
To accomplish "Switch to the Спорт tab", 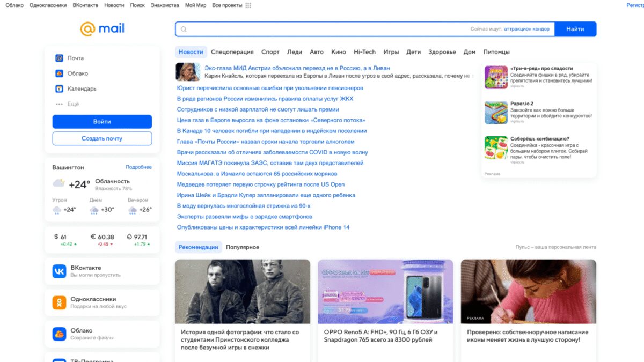I will pyautogui.click(x=270, y=52).
